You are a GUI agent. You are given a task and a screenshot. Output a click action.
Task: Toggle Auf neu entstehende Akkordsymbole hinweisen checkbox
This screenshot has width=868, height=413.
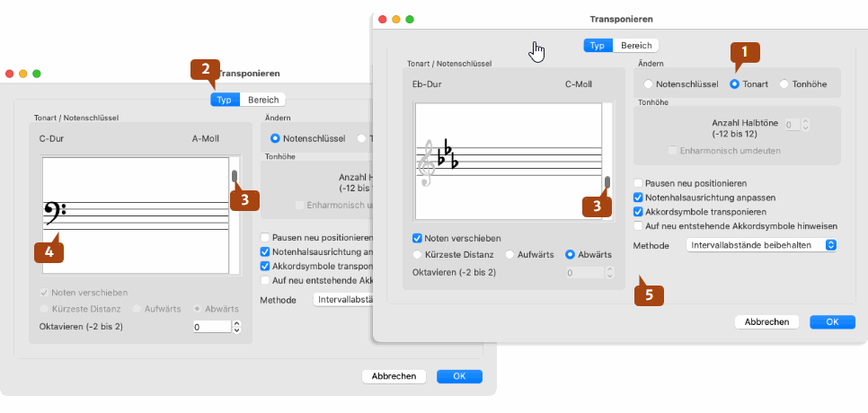click(x=639, y=226)
